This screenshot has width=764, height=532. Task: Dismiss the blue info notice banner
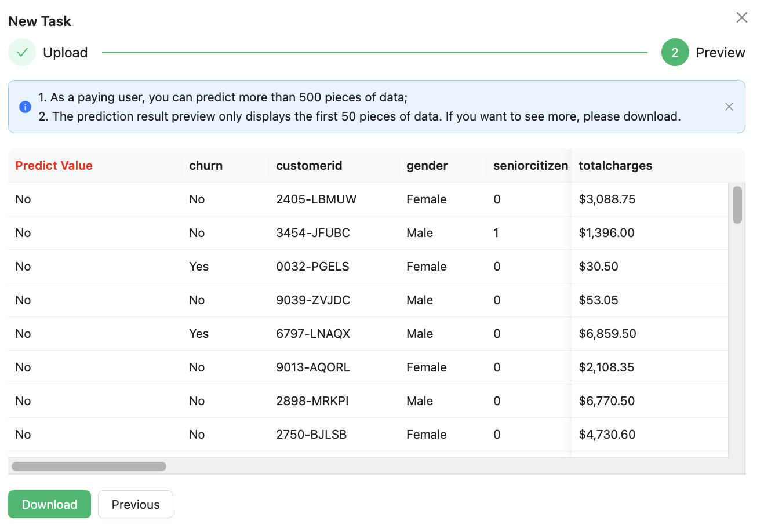coord(729,107)
